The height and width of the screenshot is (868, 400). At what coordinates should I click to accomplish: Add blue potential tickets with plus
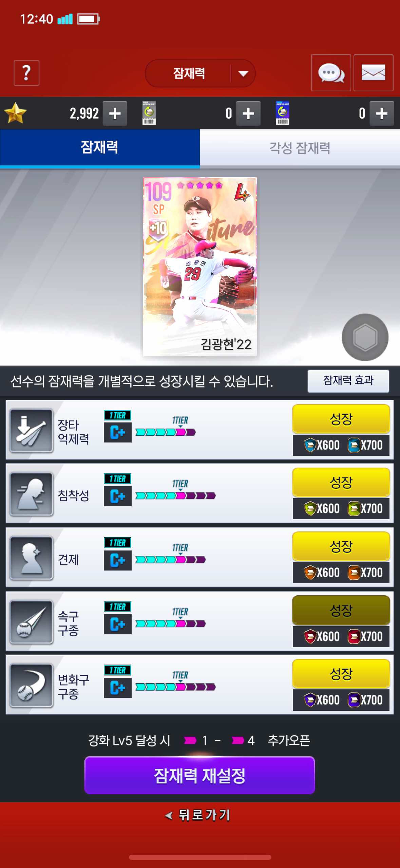point(382,113)
